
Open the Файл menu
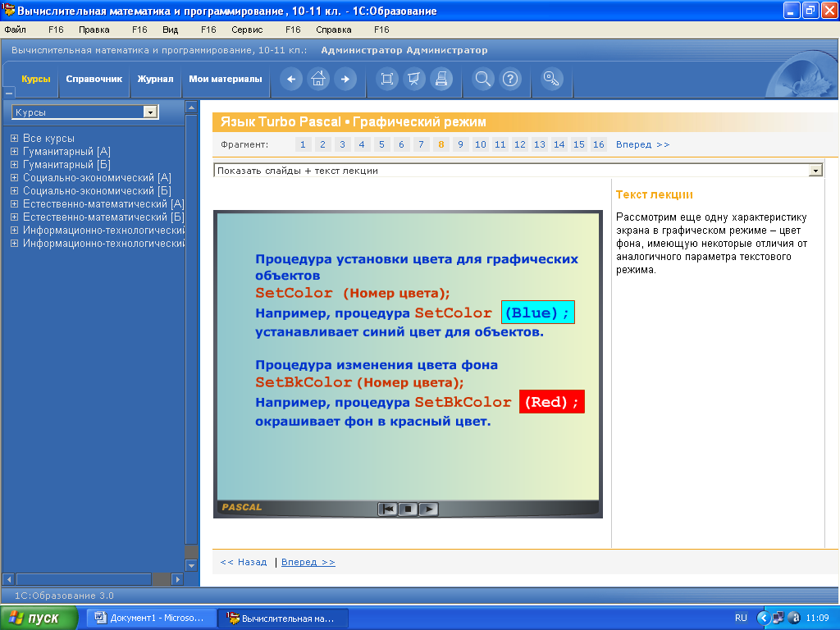point(15,30)
